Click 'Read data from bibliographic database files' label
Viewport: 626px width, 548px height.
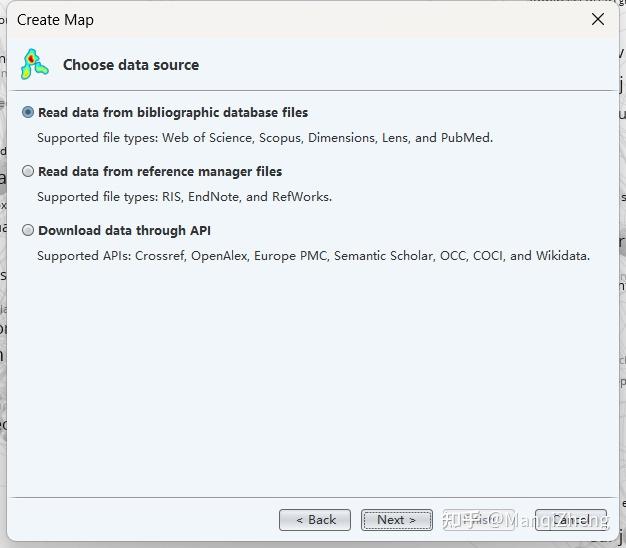pyautogui.click(x=173, y=113)
